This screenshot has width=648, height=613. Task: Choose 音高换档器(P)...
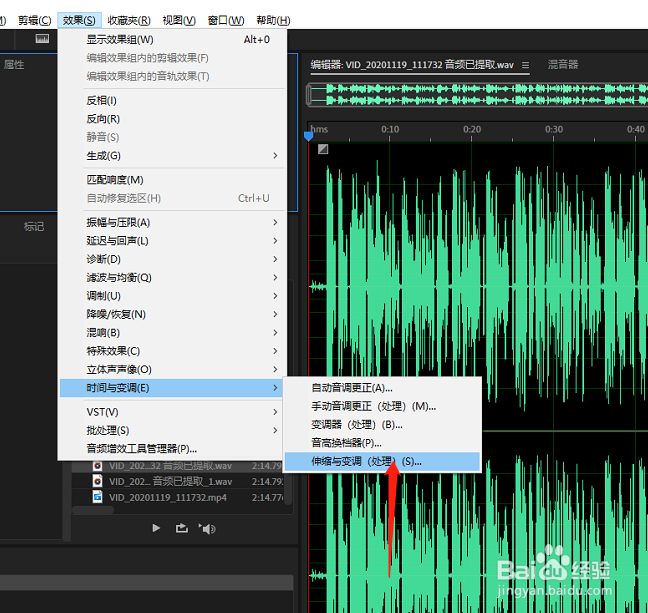[382, 443]
